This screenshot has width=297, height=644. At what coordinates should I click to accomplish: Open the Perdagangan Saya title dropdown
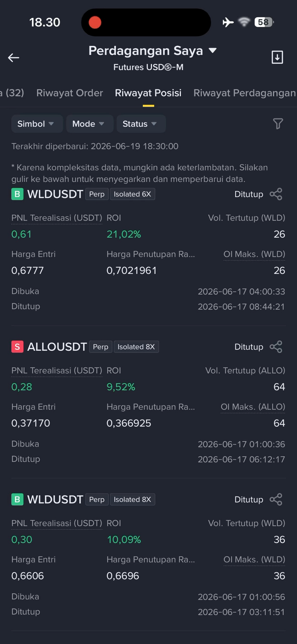152,51
